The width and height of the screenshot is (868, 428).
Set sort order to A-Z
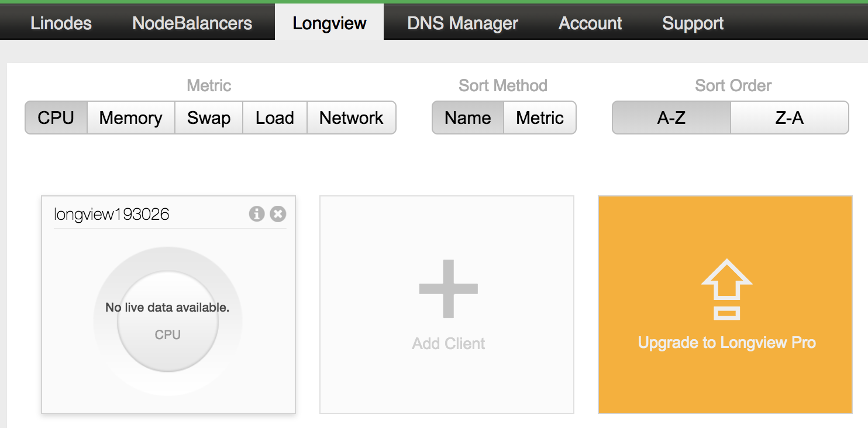pyautogui.click(x=671, y=118)
